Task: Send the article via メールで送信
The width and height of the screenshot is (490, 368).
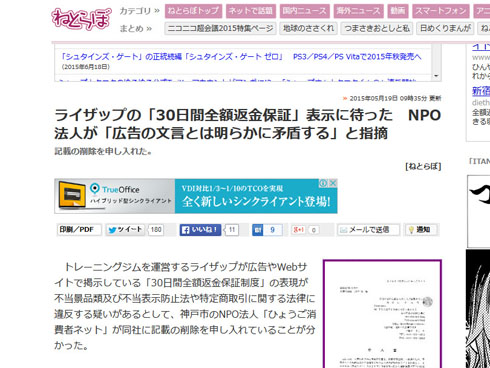Action: [368, 230]
